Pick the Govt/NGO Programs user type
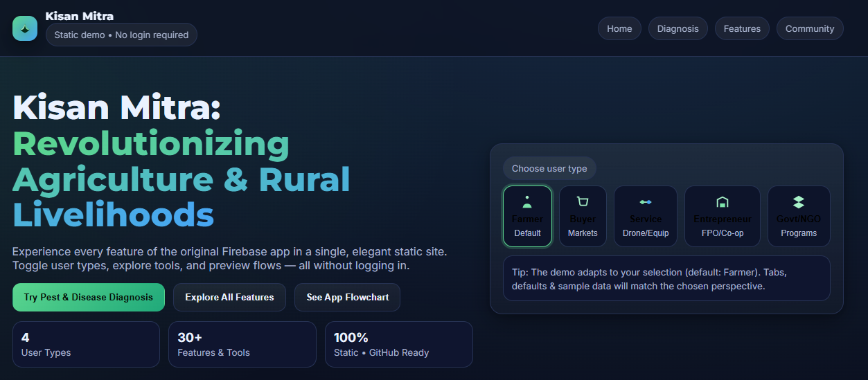 pyautogui.click(x=799, y=217)
